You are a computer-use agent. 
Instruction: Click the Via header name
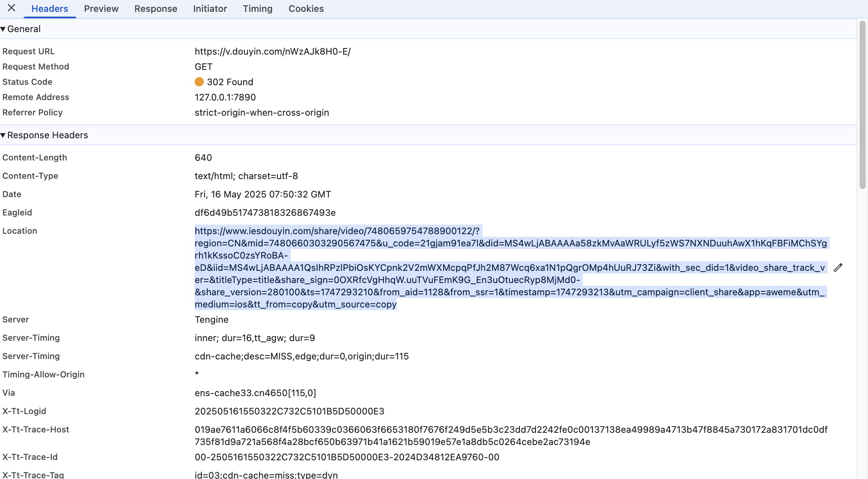coord(9,393)
